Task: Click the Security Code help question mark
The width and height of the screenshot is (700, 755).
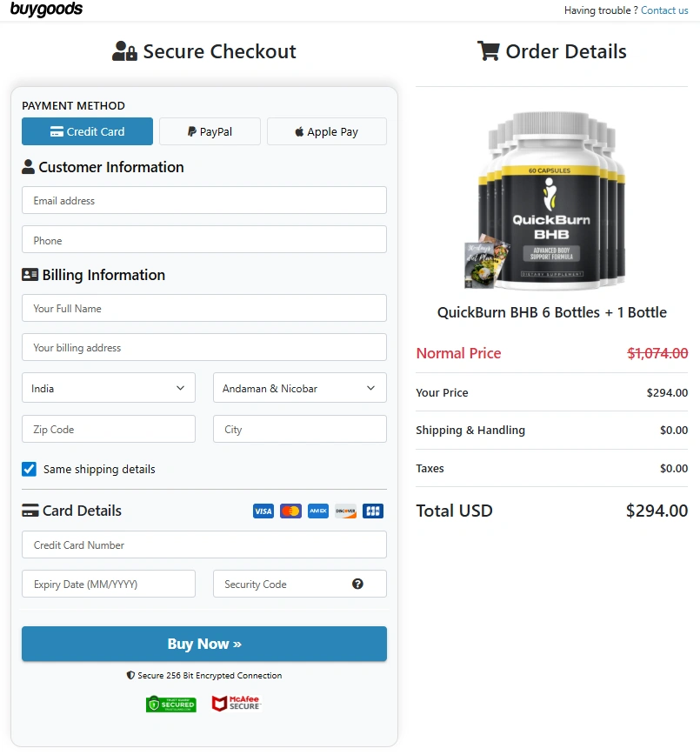Action: [357, 584]
